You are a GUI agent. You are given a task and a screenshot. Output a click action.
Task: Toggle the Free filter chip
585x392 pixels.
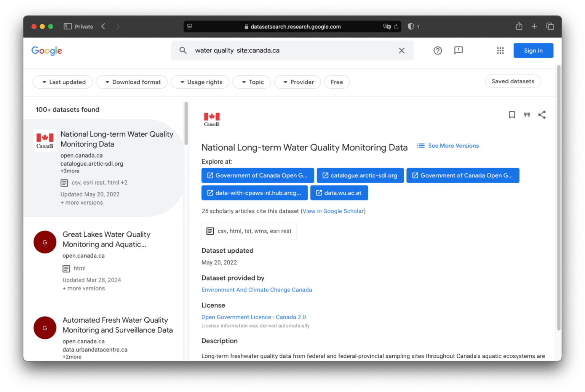337,82
